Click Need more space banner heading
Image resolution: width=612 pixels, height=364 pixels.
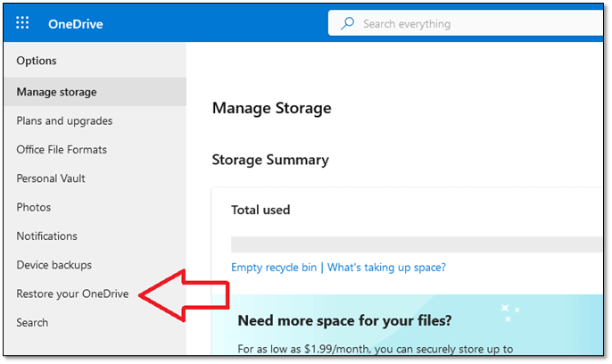pyautogui.click(x=344, y=319)
